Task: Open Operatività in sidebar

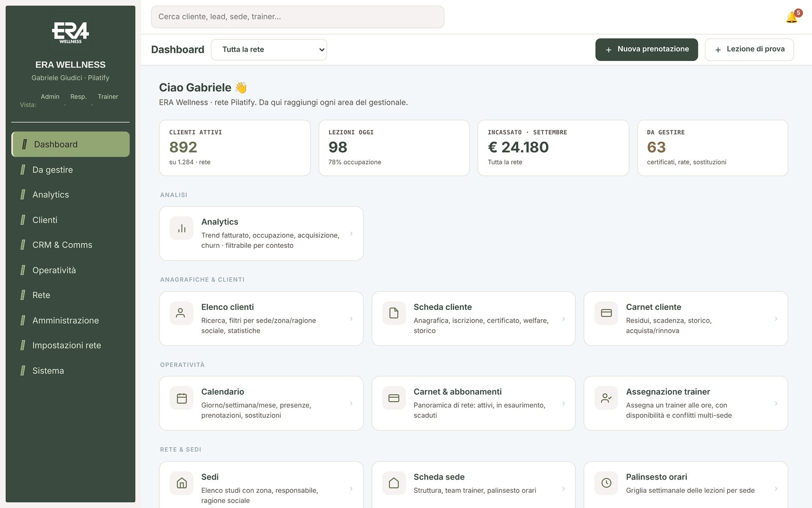Action: (71, 270)
